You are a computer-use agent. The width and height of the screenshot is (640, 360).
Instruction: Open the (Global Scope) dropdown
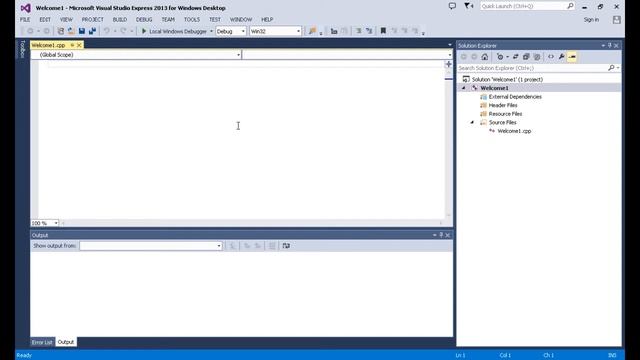point(136,55)
